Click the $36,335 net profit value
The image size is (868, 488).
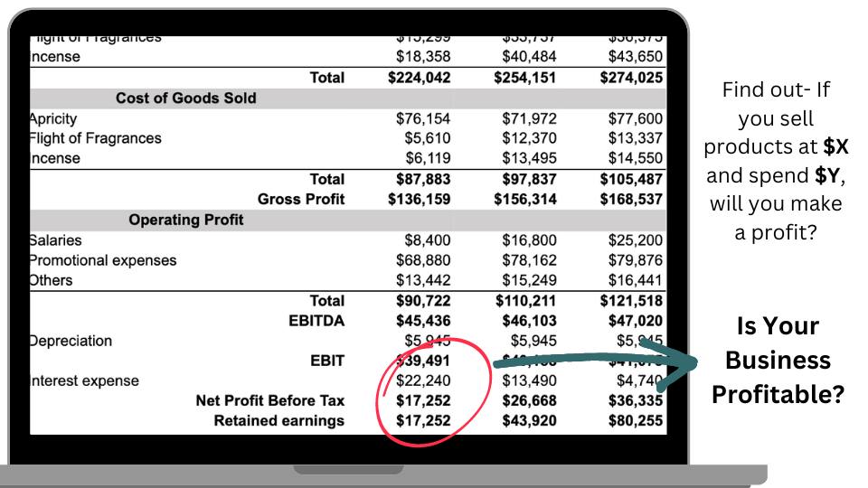pos(636,400)
